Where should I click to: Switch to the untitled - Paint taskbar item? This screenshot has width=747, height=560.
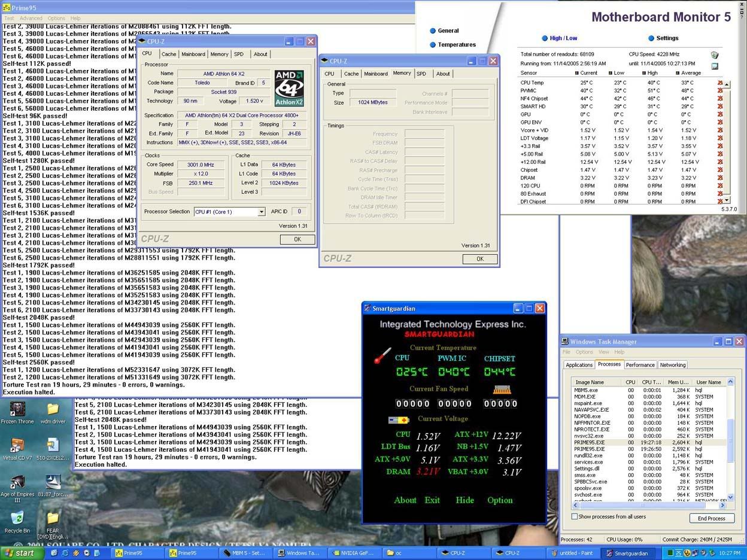(x=572, y=553)
